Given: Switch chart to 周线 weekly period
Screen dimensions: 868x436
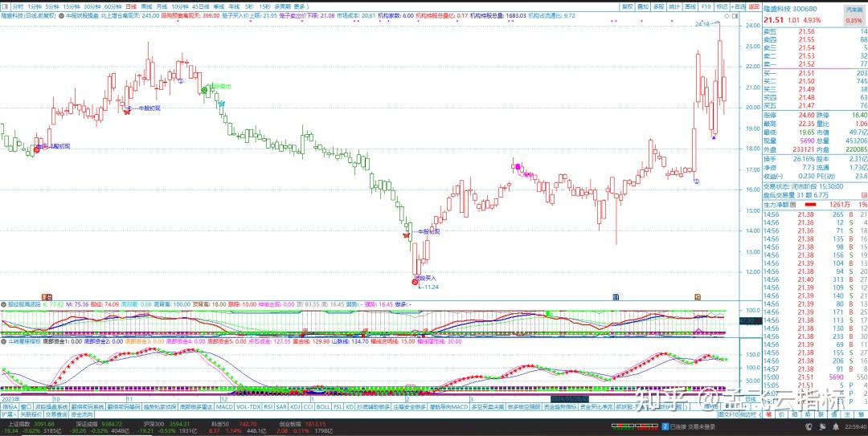Looking at the screenshot, I should click(146, 6).
